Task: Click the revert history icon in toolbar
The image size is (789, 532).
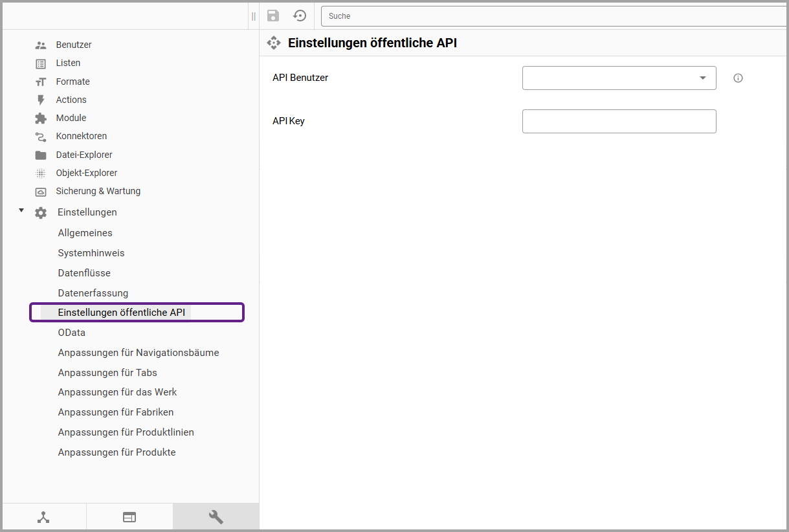Action: click(300, 16)
